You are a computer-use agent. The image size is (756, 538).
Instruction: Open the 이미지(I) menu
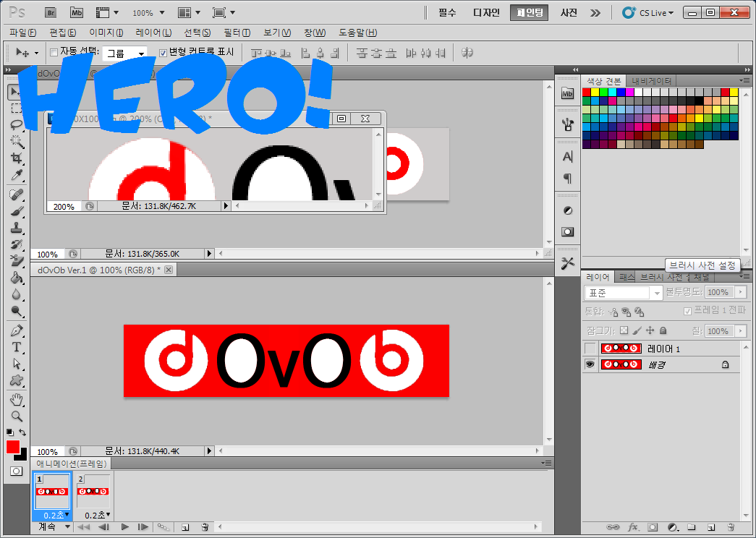click(106, 33)
